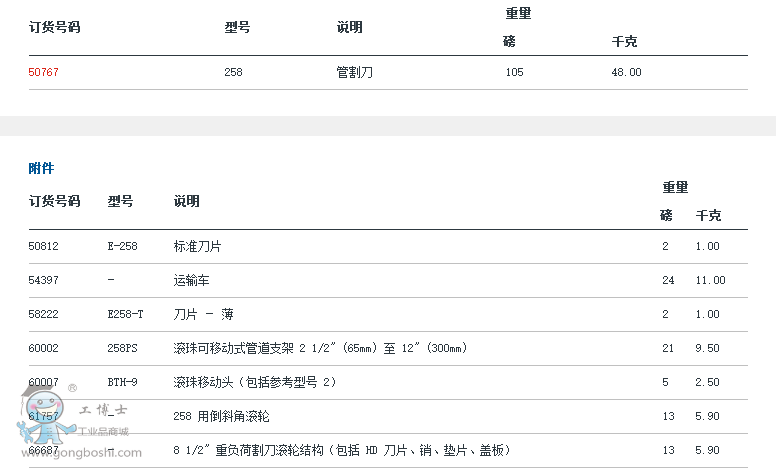Click order number 50812 in accessories

pos(44,246)
